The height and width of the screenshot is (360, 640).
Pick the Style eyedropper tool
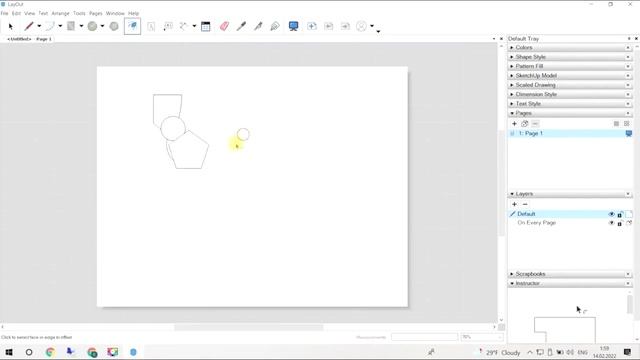(241, 27)
